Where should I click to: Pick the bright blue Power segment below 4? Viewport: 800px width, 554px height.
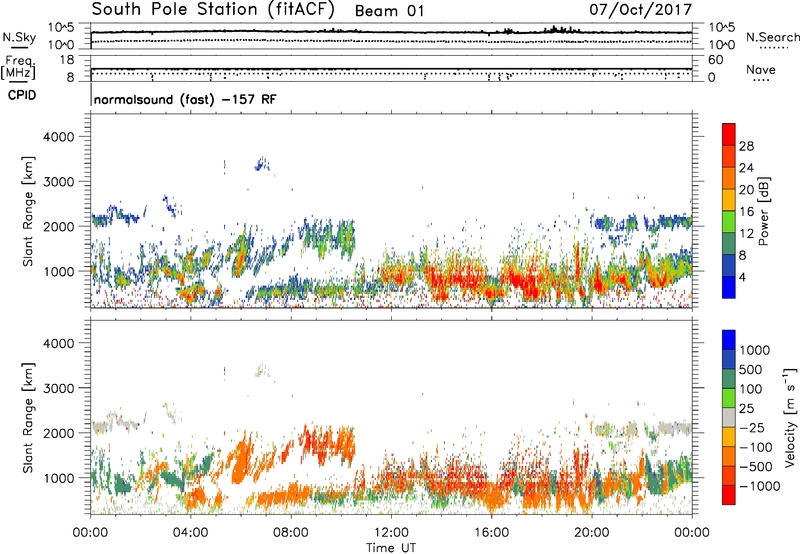click(x=729, y=287)
